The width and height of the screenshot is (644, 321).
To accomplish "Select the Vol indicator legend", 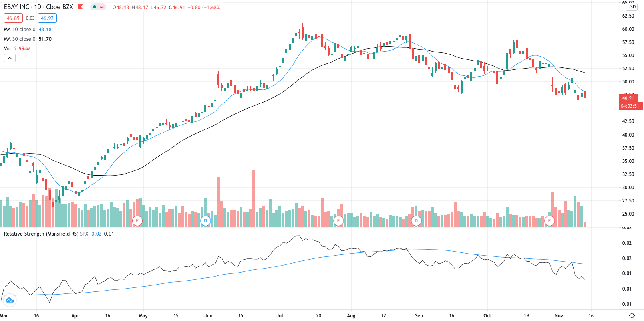I will point(8,48).
